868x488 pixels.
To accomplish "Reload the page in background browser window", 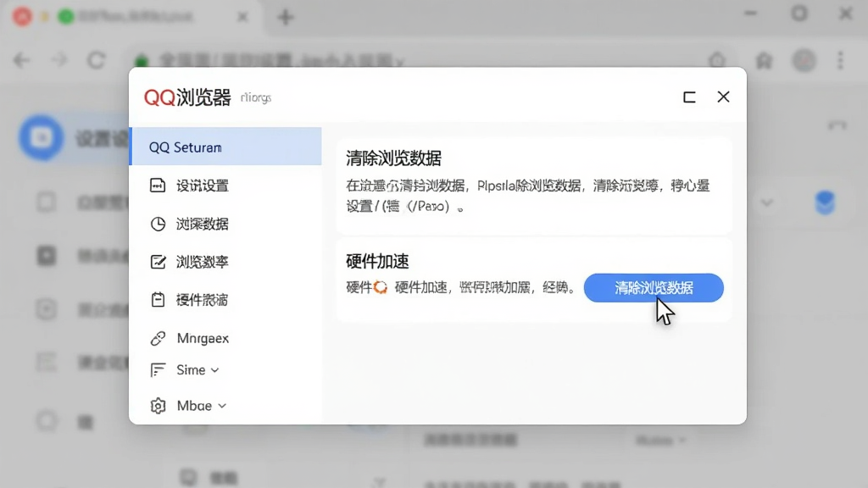I will coord(97,60).
